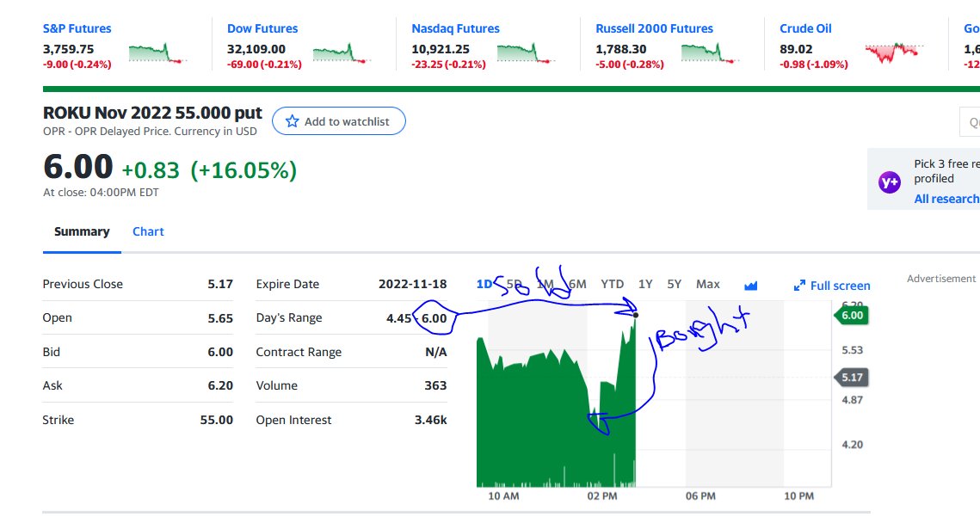Select the YTD chart range
The height and width of the screenshot is (523, 980).
pos(613,285)
